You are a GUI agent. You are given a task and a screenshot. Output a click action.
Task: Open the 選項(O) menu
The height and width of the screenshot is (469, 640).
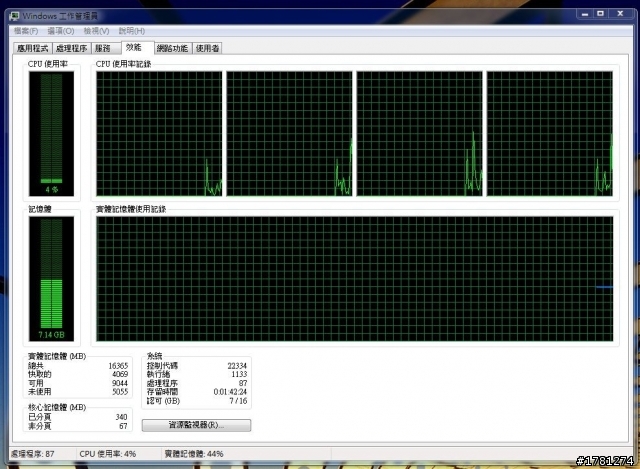coord(61,31)
